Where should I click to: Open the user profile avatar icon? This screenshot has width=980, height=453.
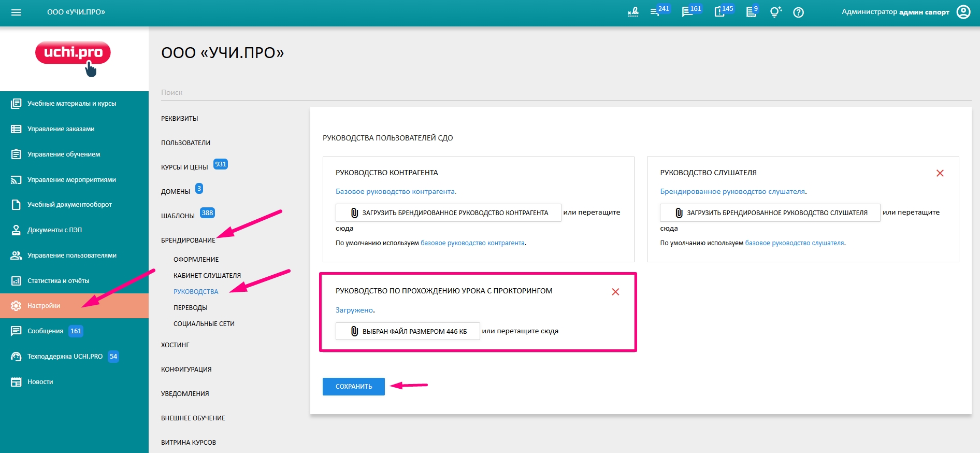click(963, 12)
